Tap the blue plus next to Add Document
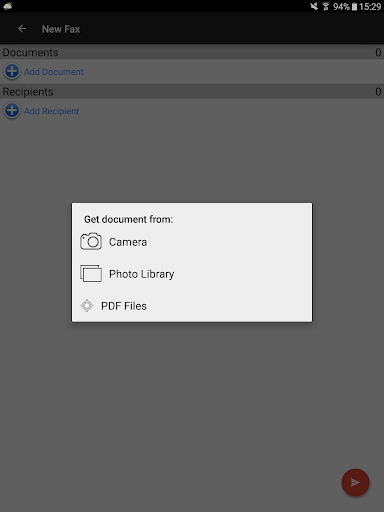This screenshot has height=512, width=384. [12, 71]
